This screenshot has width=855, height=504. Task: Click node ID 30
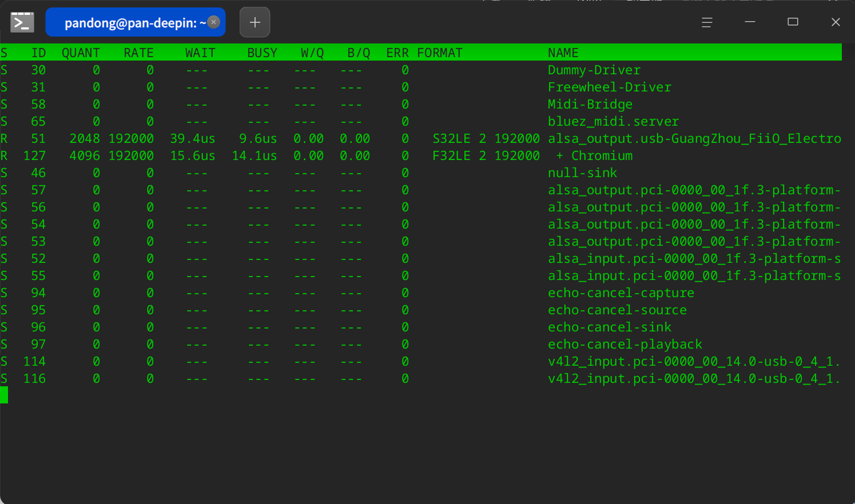pyautogui.click(x=38, y=70)
